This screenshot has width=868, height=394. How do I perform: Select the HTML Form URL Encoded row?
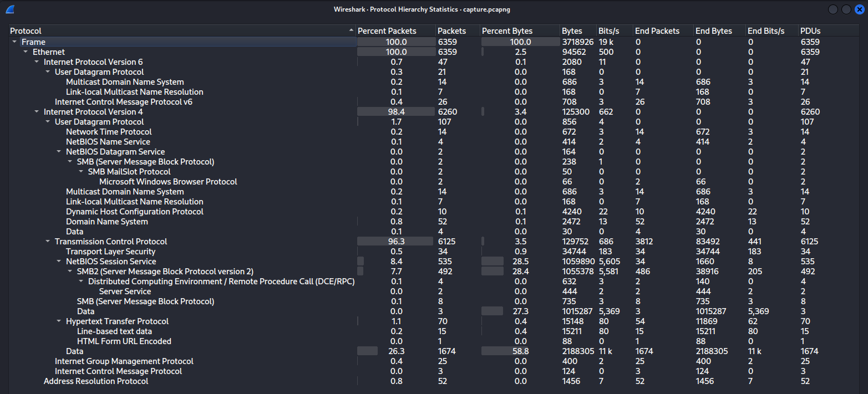(x=434, y=341)
